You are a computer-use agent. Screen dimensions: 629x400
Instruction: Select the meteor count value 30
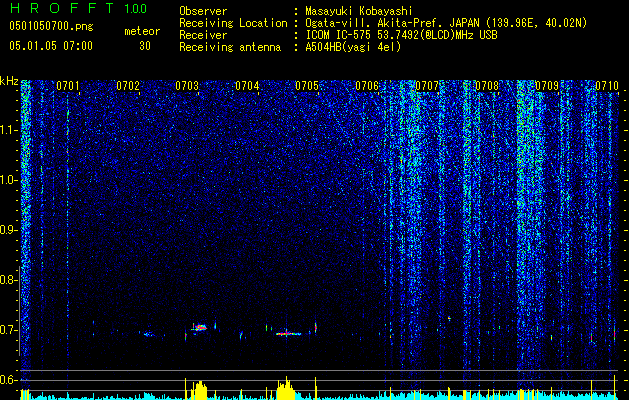(145, 46)
